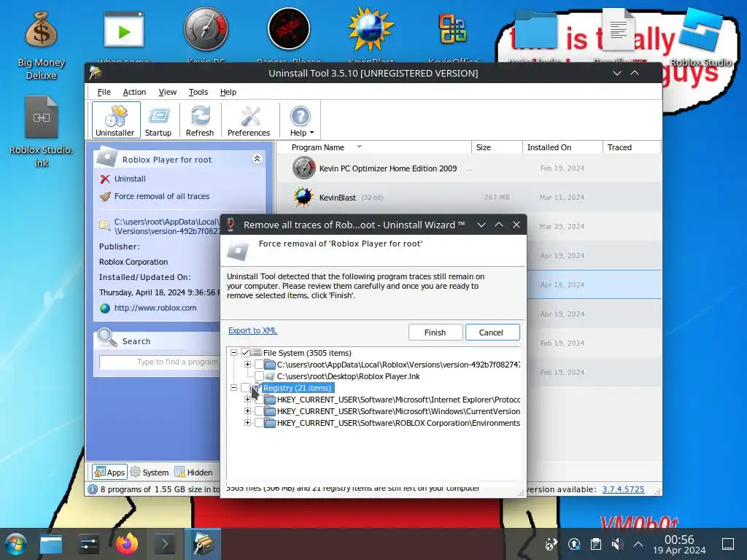Click Uninstall in the Roblox Player panel
The height and width of the screenshot is (560, 747).
pyautogui.click(x=130, y=179)
